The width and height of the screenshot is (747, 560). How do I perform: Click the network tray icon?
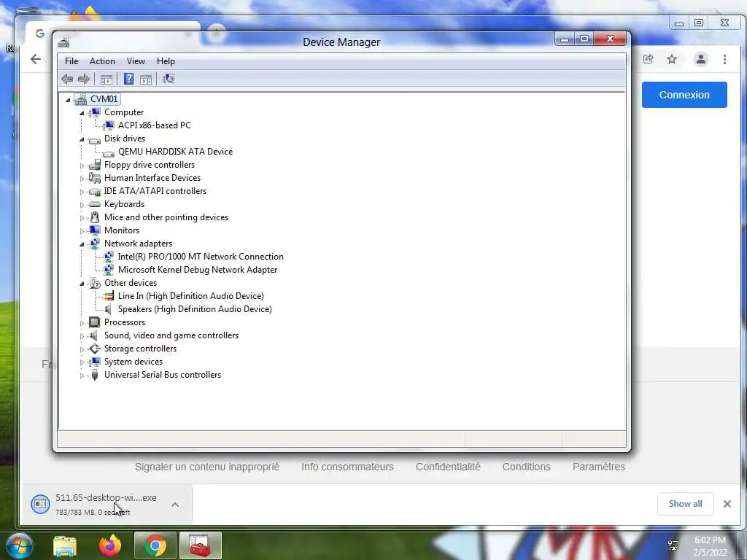tap(673, 545)
